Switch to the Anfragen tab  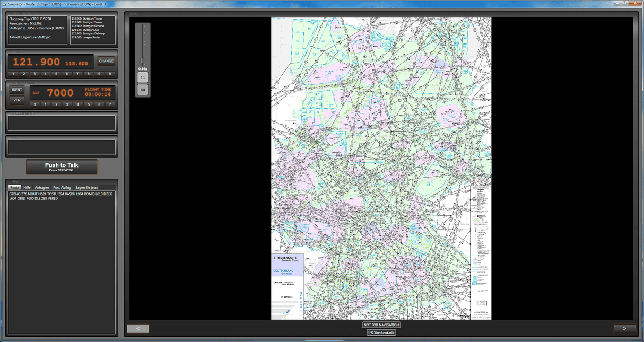tap(42, 188)
